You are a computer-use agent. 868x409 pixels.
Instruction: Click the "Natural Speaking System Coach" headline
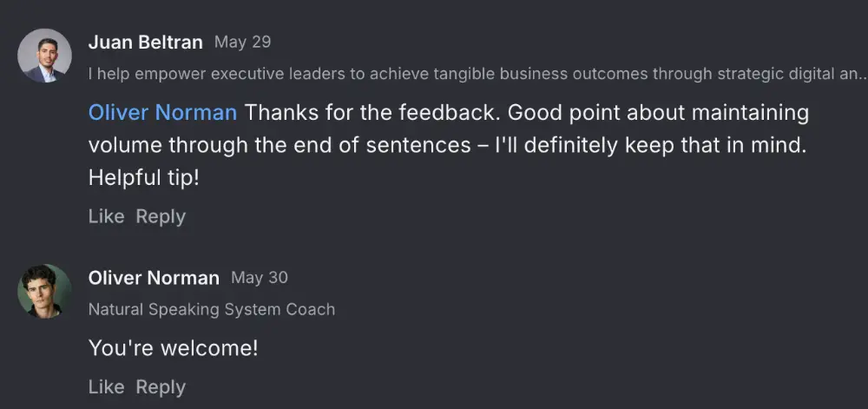click(x=211, y=309)
